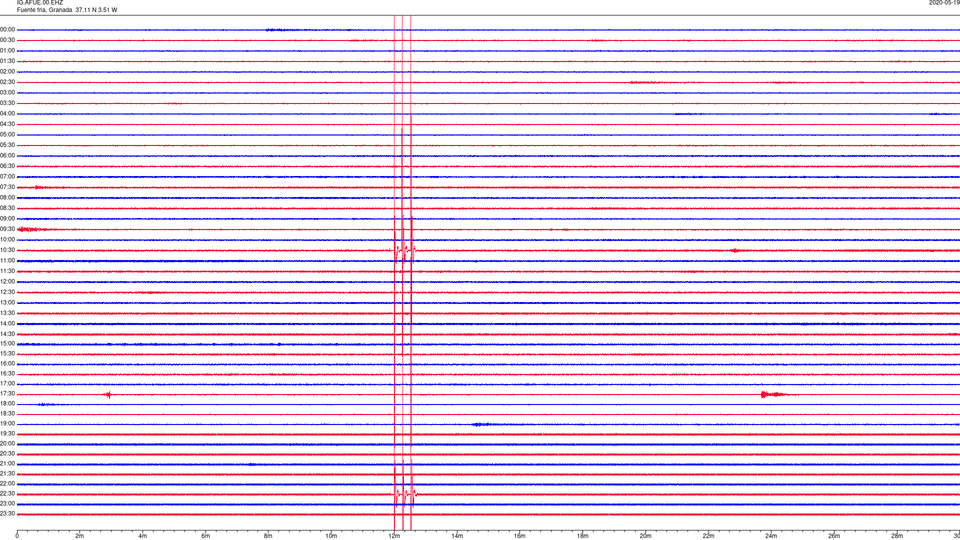This screenshot has height=540, width=960.
Task: Click the 12m tick label on the minute axis
Action: 394,536
